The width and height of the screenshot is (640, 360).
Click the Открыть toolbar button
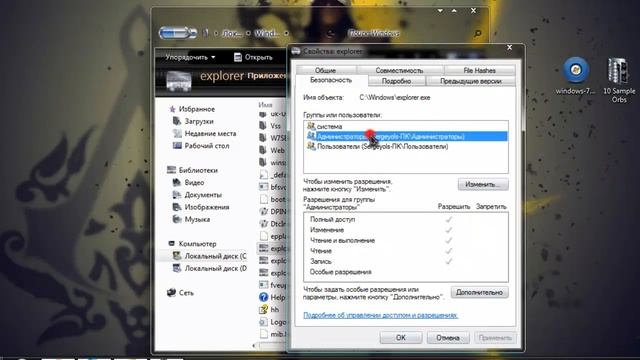253,58
